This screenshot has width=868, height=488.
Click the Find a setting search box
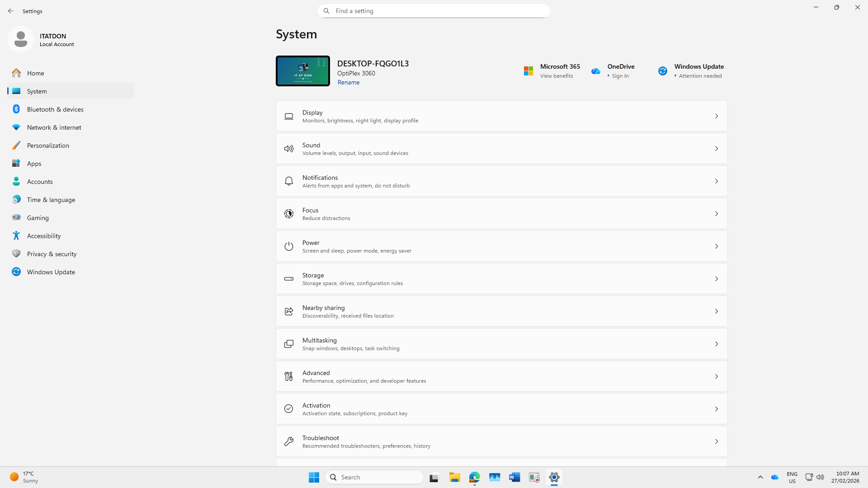click(x=434, y=11)
